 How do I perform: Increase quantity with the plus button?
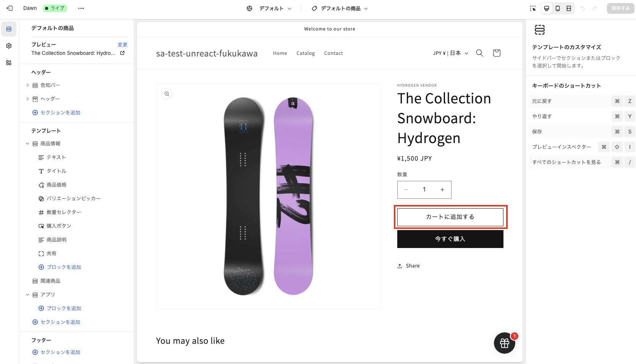442,190
